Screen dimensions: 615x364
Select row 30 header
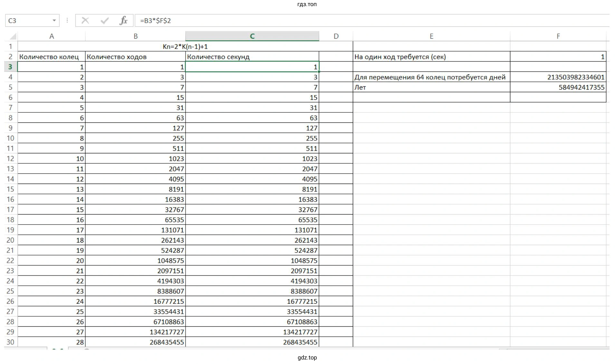point(10,342)
